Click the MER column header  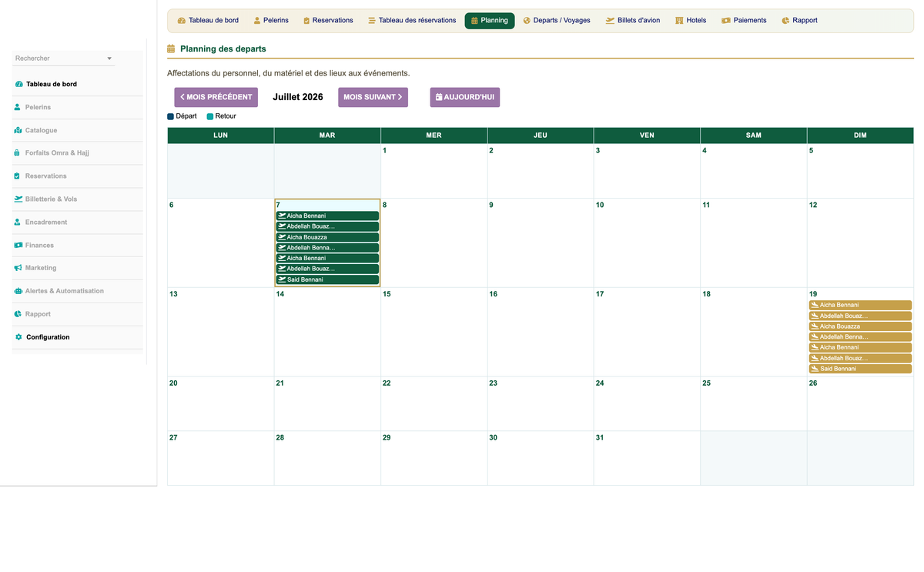[x=434, y=135]
